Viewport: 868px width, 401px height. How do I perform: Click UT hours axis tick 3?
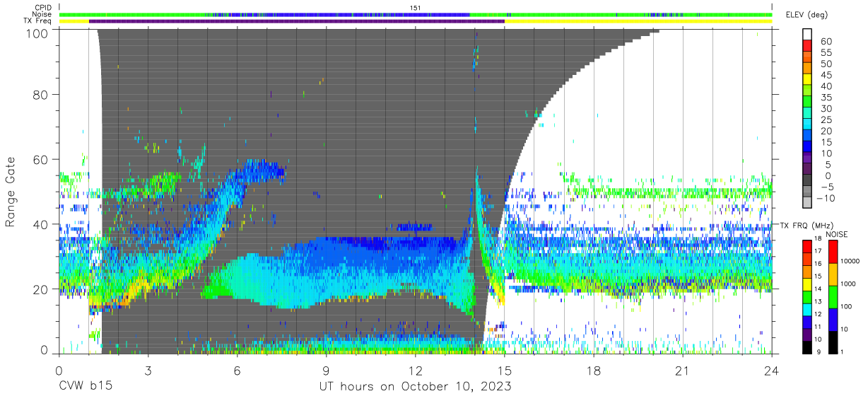coord(148,371)
